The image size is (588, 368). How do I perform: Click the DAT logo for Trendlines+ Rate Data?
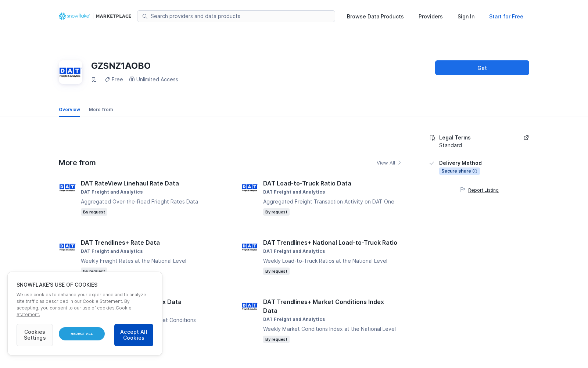click(67, 247)
